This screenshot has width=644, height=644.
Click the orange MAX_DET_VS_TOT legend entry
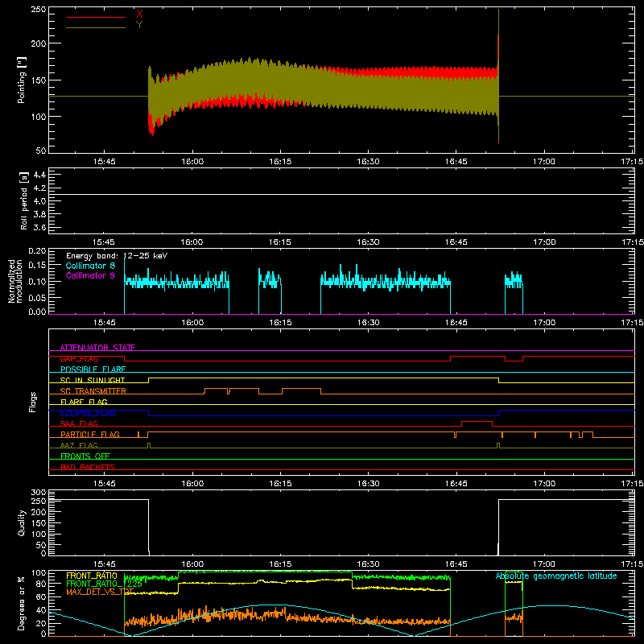tap(100, 592)
